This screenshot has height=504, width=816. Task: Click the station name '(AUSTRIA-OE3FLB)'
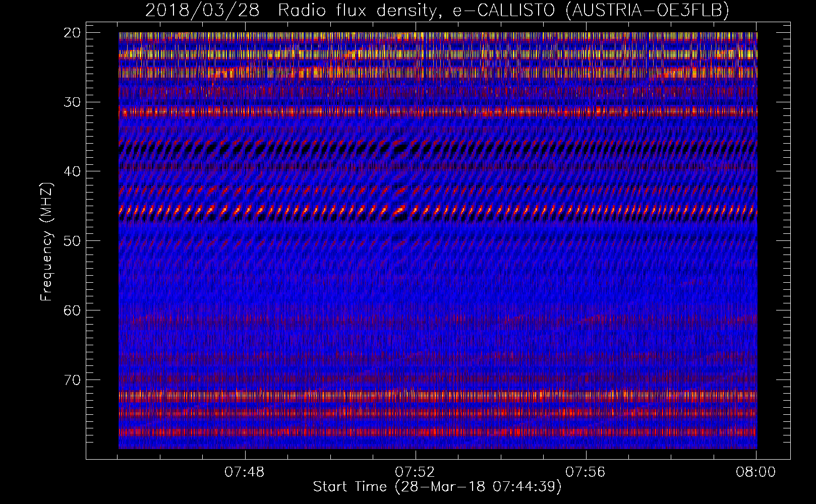click(x=648, y=10)
